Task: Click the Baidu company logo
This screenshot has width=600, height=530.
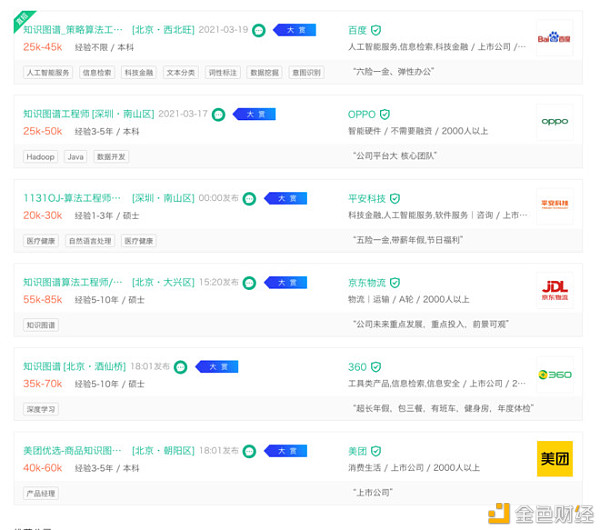Action: pyautogui.click(x=554, y=38)
